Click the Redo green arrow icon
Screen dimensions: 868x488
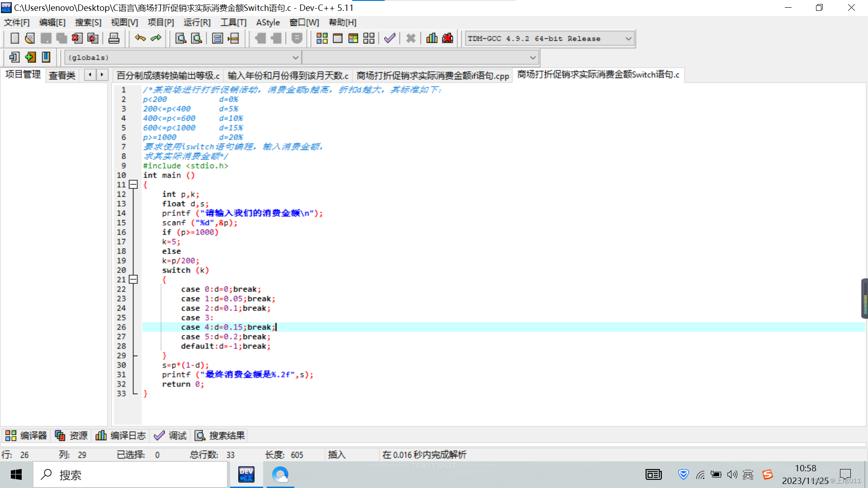point(156,38)
